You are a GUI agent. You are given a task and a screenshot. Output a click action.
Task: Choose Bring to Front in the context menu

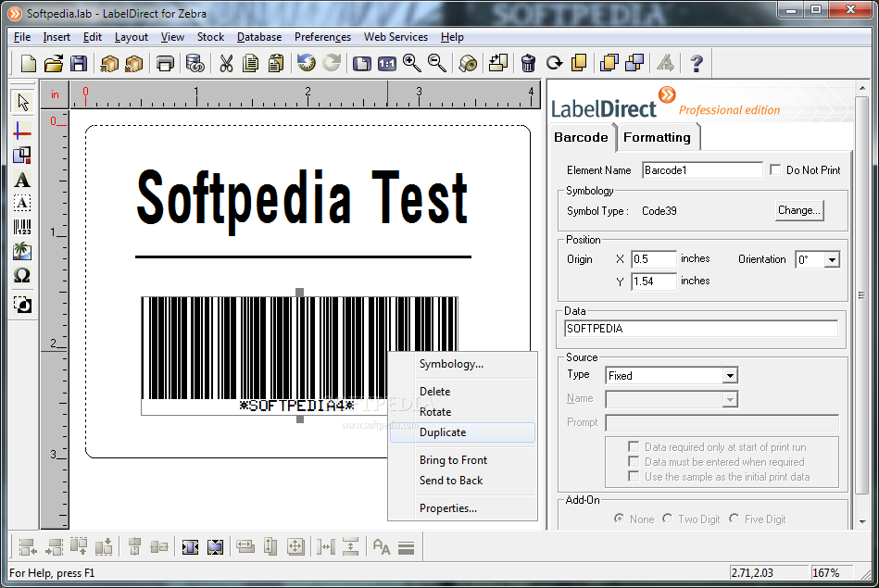point(462,459)
